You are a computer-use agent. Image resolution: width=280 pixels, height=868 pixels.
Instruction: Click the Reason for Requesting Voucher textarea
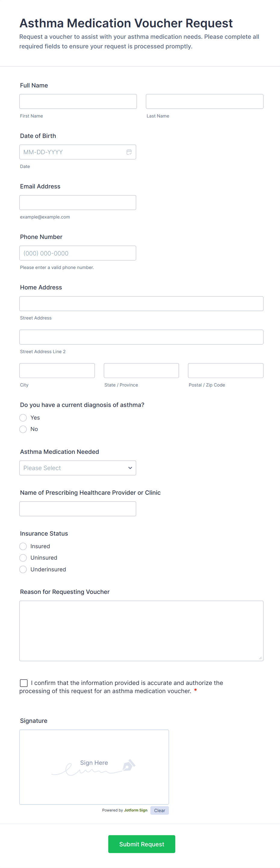coord(141,631)
